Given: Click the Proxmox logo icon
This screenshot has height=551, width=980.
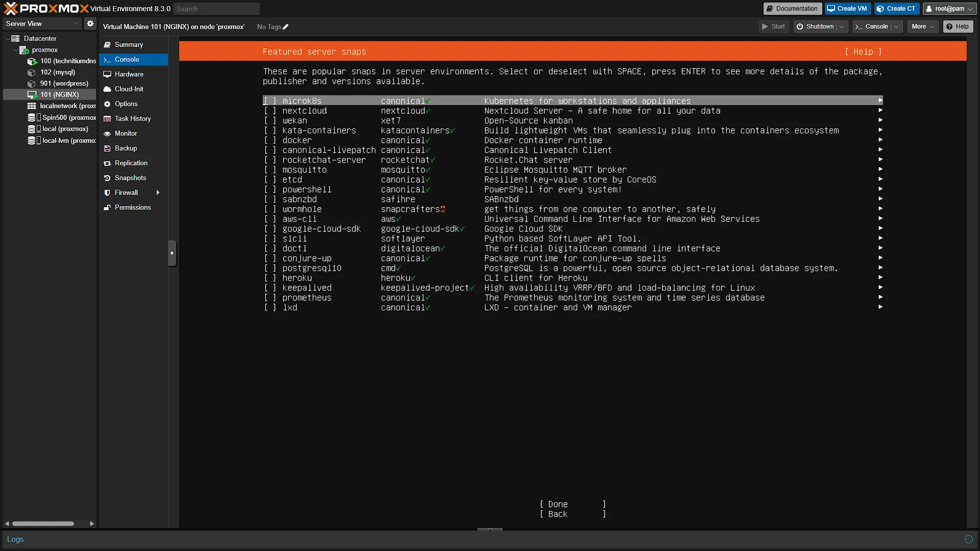Looking at the screenshot, I should [x=11, y=8].
